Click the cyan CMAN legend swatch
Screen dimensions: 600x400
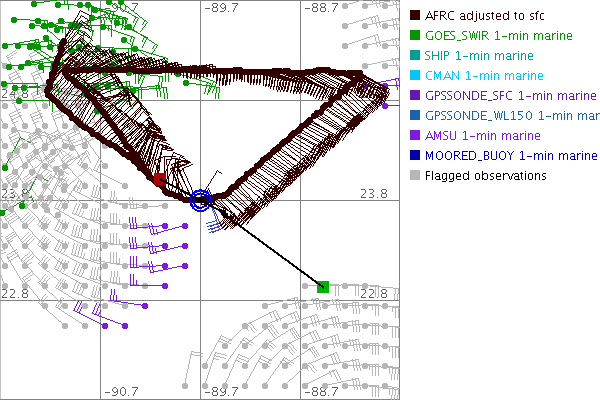click(415, 76)
